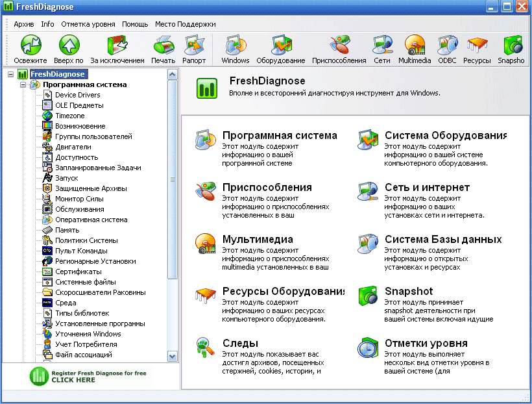Select Сертификаты tree item
The width and height of the screenshot is (532, 404).
[x=79, y=271]
